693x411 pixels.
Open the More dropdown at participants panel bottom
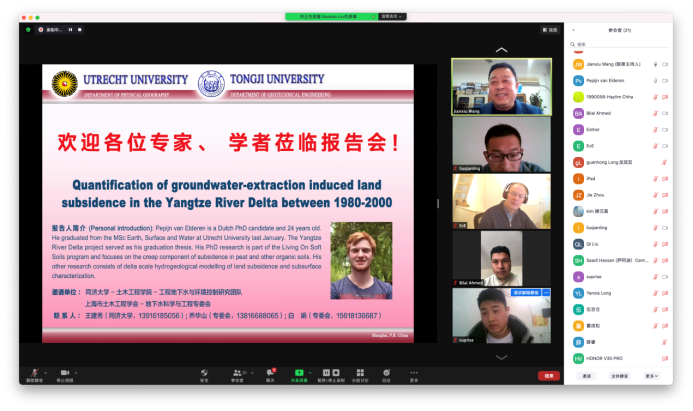click(652, 376)
